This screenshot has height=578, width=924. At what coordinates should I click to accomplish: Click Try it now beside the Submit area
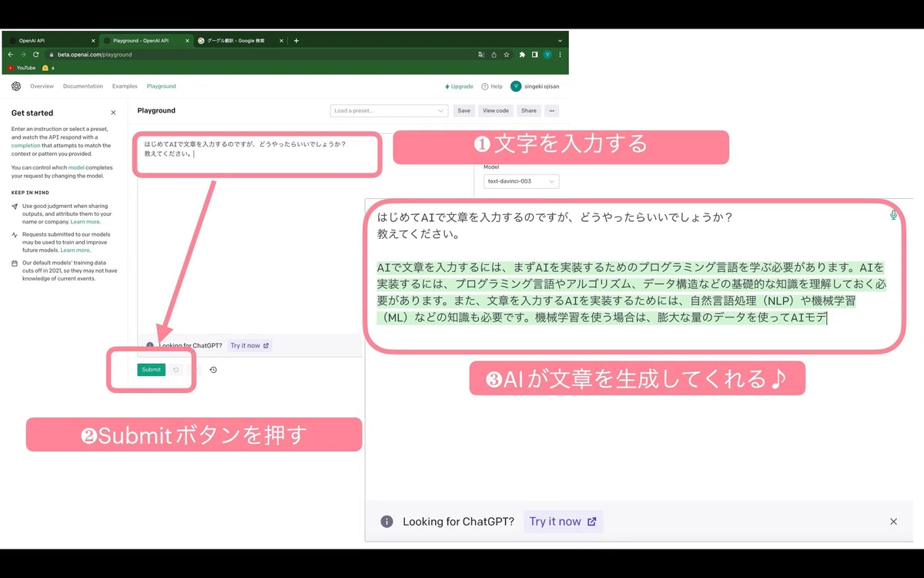(249, 346)
